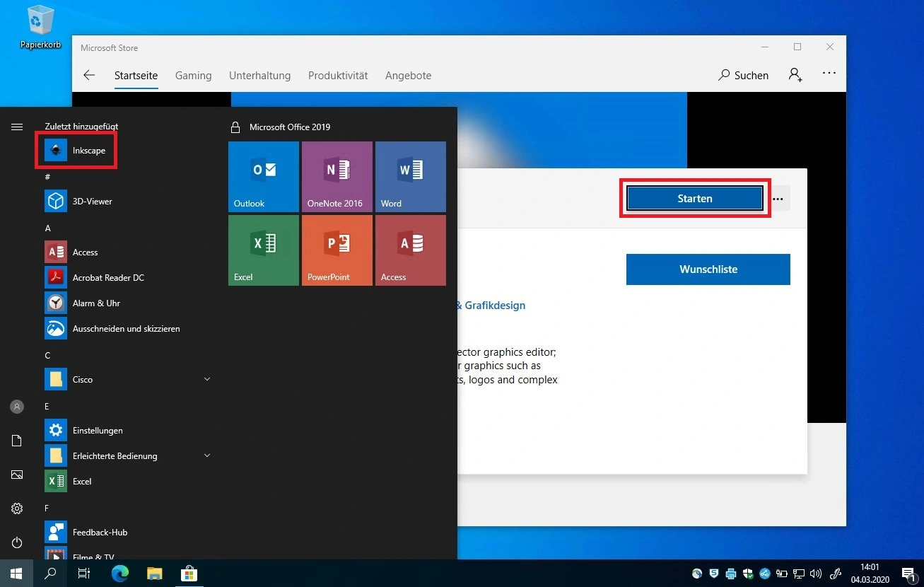Switch to the Gaming tab
This screenshot has width=924, height=587.
[193, 76]
